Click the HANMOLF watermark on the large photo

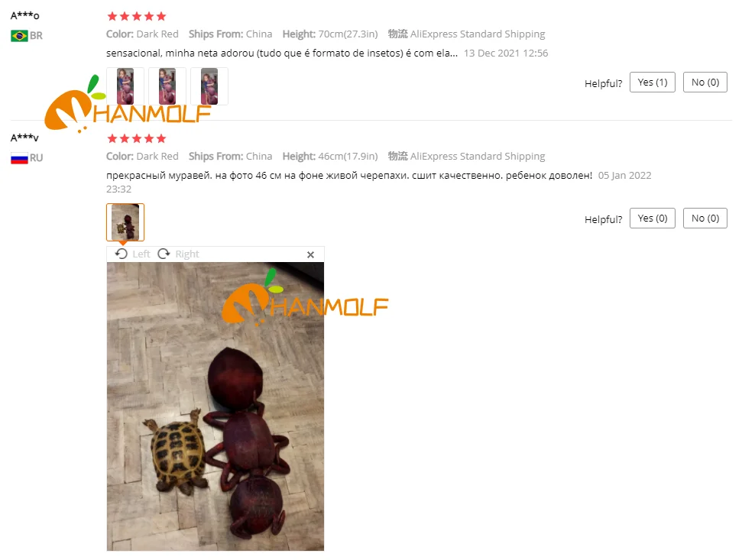tap(305, 298)
